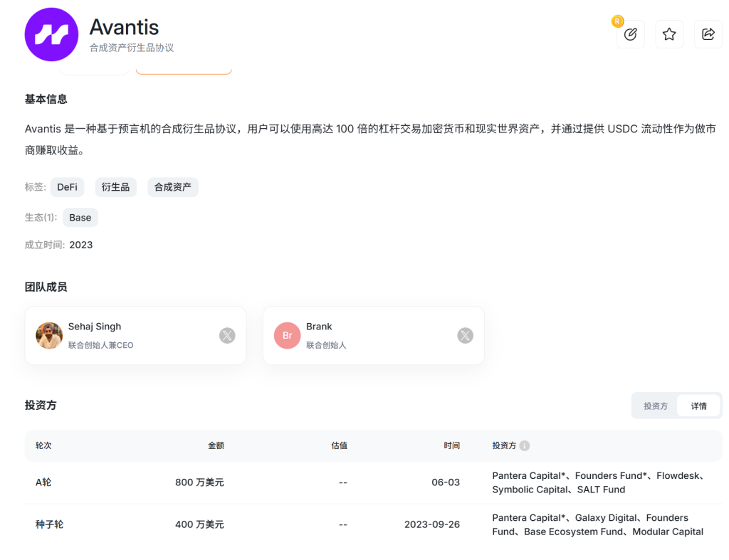Switch to the 投资方 view tab
The image size is (729, 560).
coord(656,406)
